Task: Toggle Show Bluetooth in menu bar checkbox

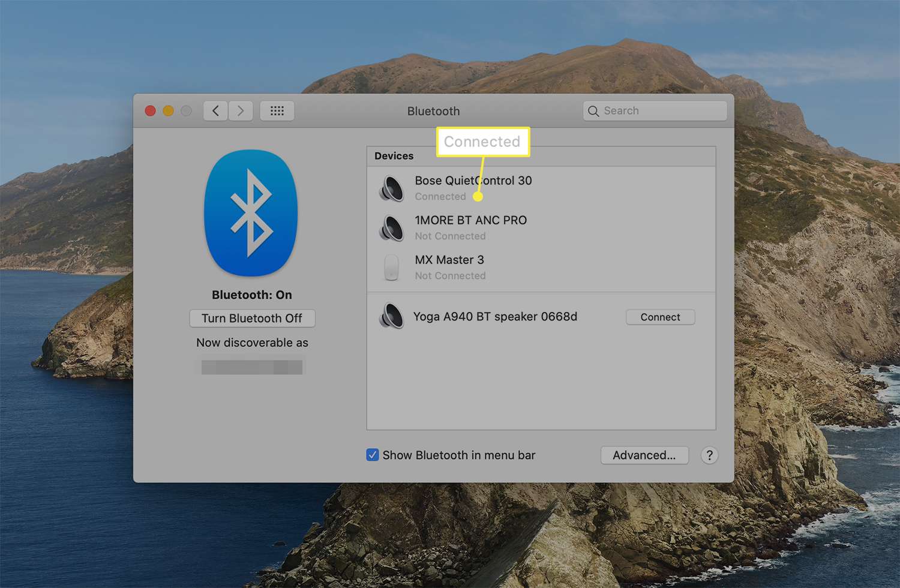Action: pos(373,455)
